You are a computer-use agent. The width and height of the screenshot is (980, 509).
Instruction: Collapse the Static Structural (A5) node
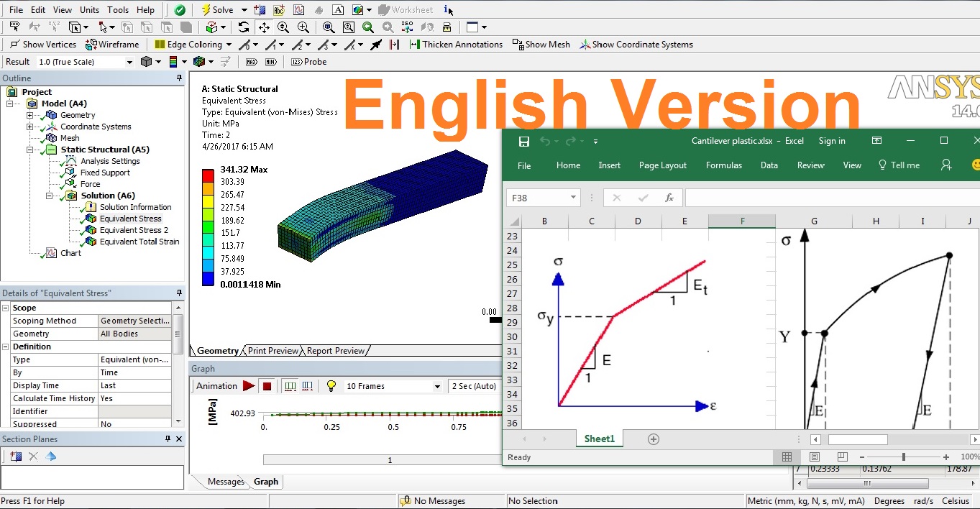point(29,150)
